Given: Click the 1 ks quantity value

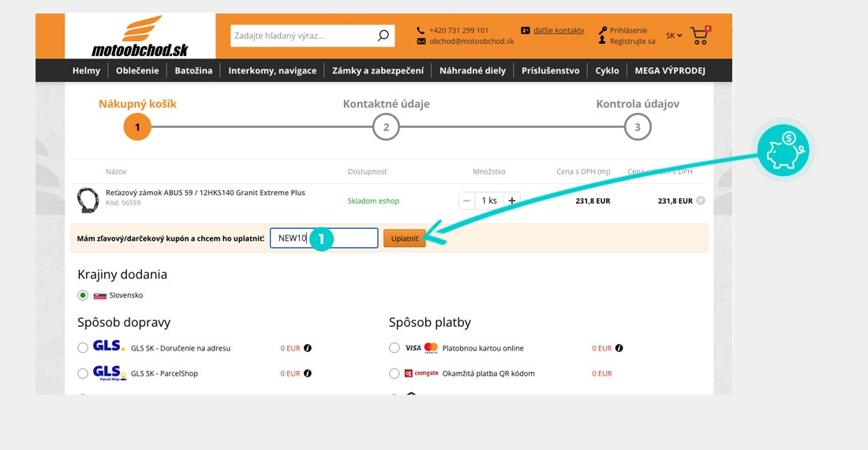Looking at the screenshot, I should point(489,201).
